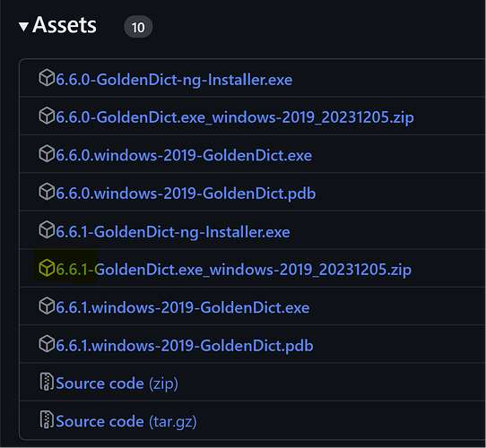Screen dimensions: 486x448
Task: Click the archive icon beside Source code (tar.gz)
Action: click(x=47, y=420)
